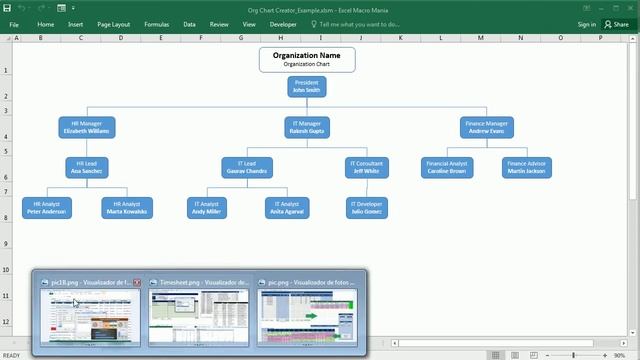Screen dimensions: 640x360
Task: Open the Developer tab
Action: click(283, 24)
